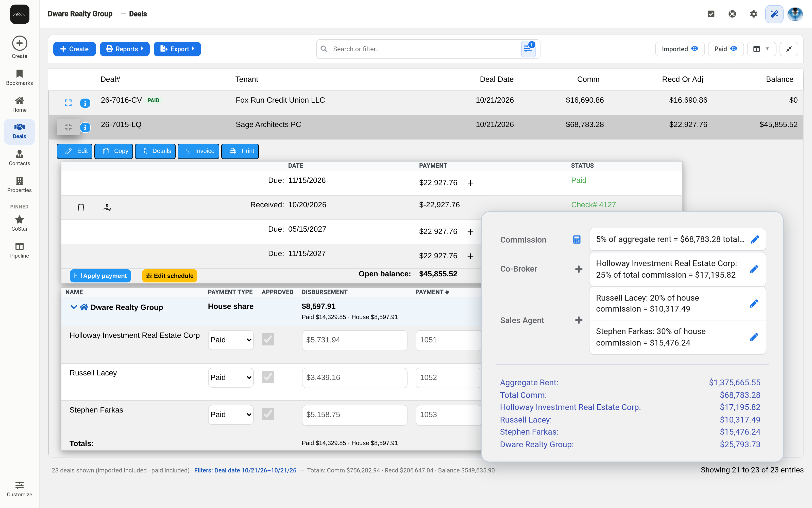The width and height of the screenshot is (812, 508).
Task: Open pinned CoStar in sidebar
Action: coord(20,224)
